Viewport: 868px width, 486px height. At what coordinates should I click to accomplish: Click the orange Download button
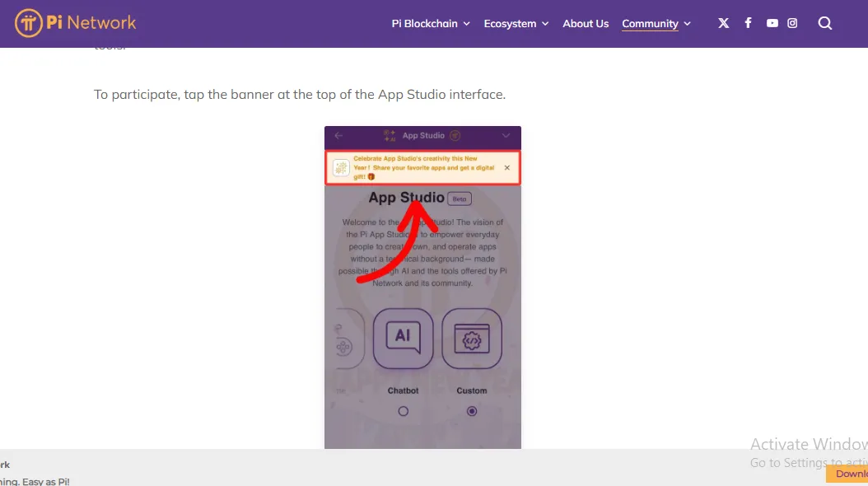pyautogui.click(x=848, y=474)
